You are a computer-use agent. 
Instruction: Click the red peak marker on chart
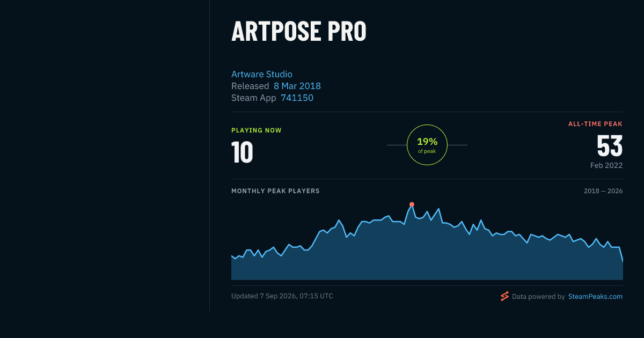[412, 204]
